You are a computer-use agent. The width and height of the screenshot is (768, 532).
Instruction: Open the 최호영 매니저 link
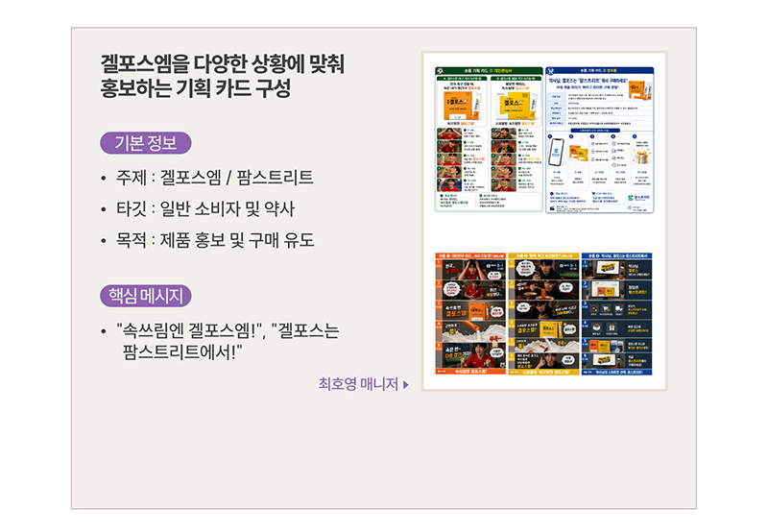tap(364, 384)
